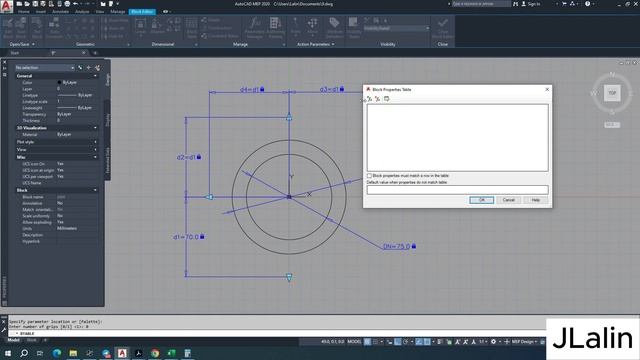Switch to the Manage ribbon tab

coord(118,11)
